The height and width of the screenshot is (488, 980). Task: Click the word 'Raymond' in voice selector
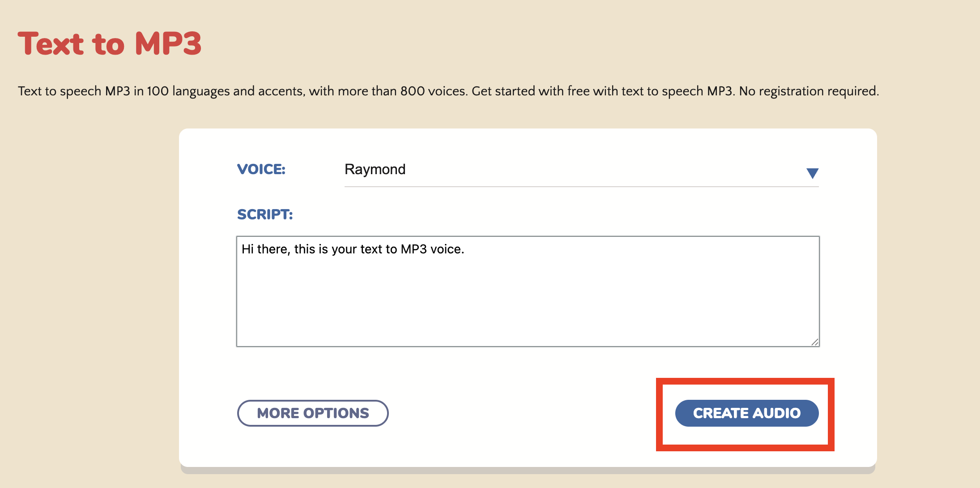(375, 169)
